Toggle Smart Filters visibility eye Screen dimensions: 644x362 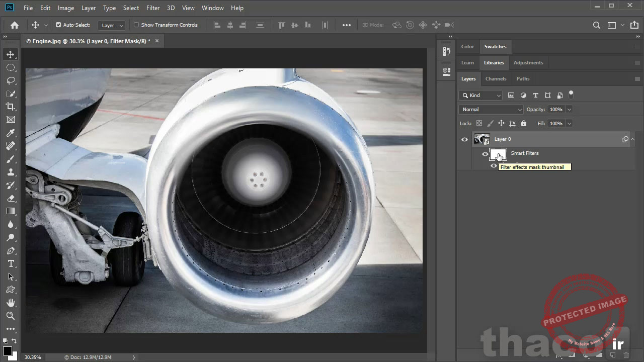click(485, 154)
